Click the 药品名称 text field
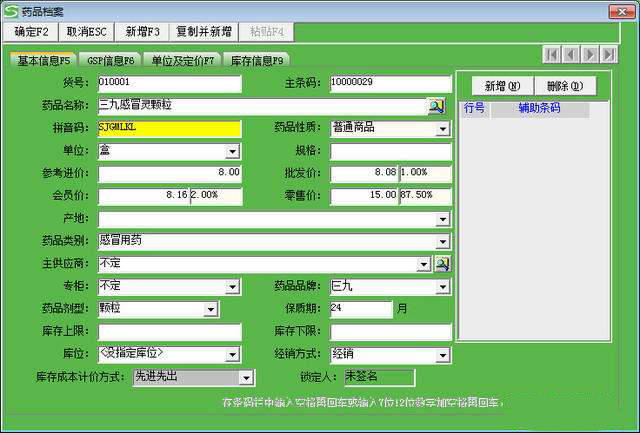Image resolution: width=640 pixels, height=433 pixels. (262, 106)
